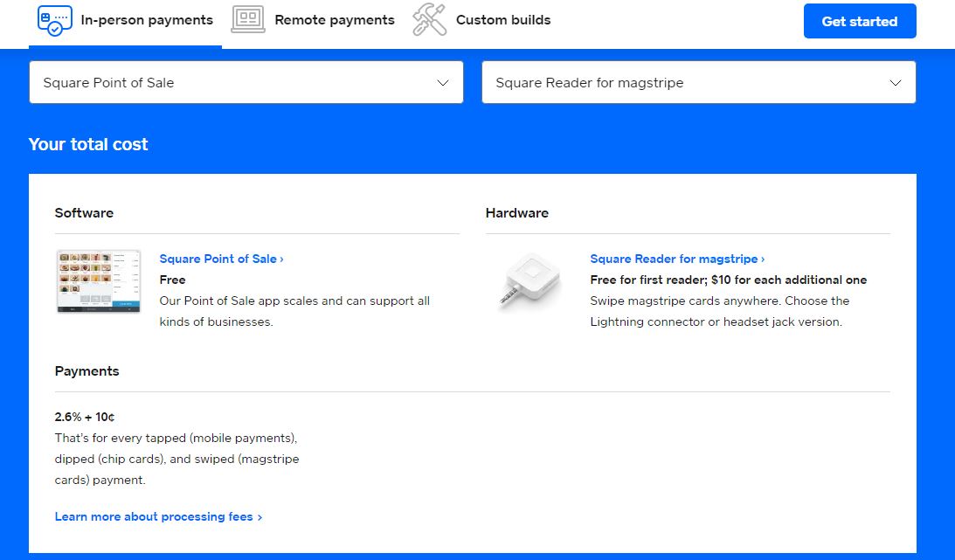Image resolution: width=955 pixels, height=560 pixels.
Task: Open the Square Reader for magstripe dropdown
Action: (x=699, y=82)
